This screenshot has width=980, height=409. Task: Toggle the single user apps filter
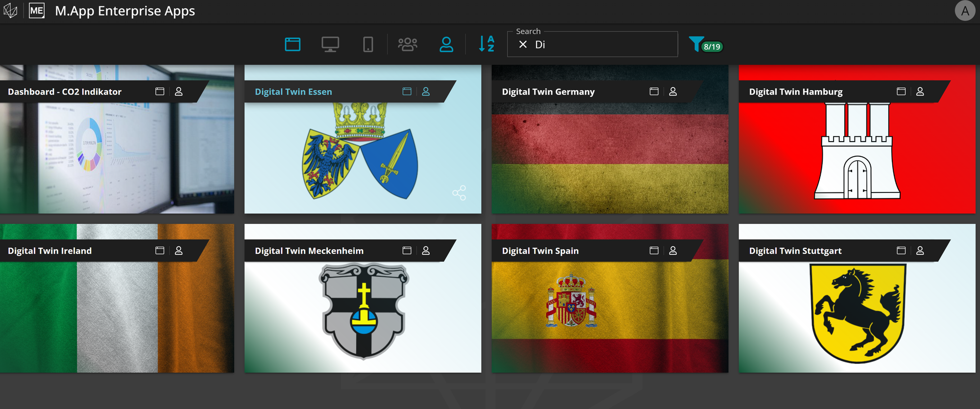tap(446, 45)
